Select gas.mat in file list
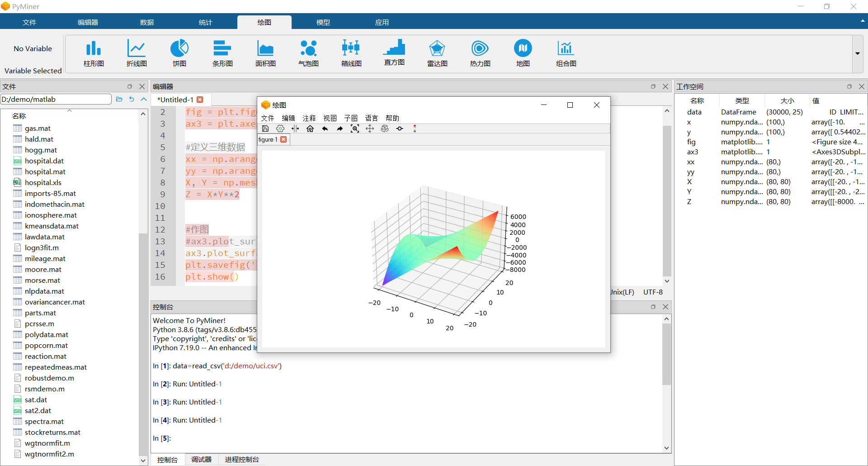This screenshot has width=868, height=466. [38, 128]
